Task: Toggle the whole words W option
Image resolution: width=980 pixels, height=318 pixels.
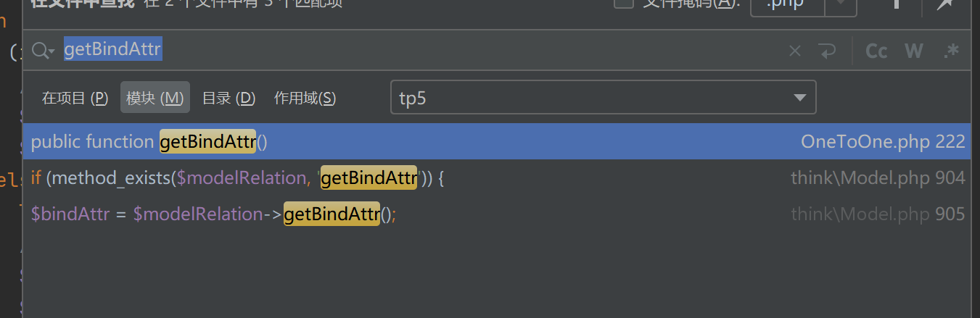Action: pos(913,51)
